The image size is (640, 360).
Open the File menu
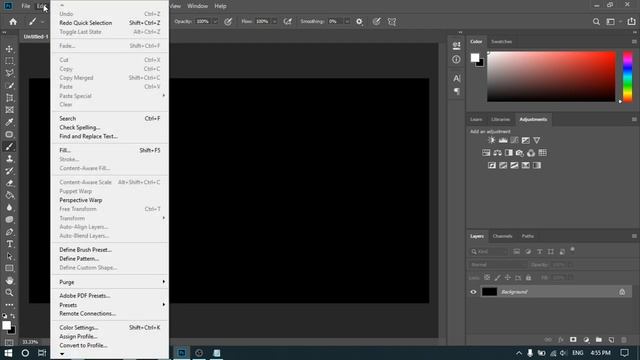pos(26,6)
